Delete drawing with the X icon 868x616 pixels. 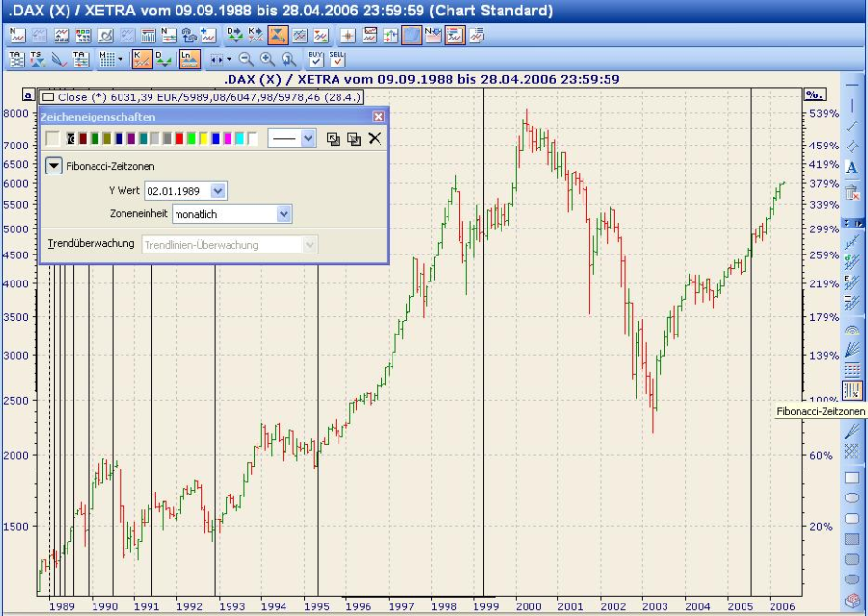375,139
